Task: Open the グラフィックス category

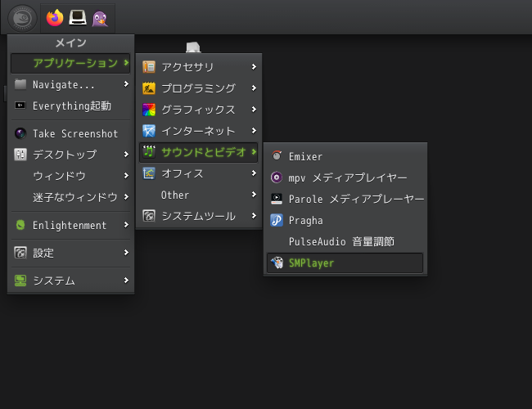Action: click(199, 110)
